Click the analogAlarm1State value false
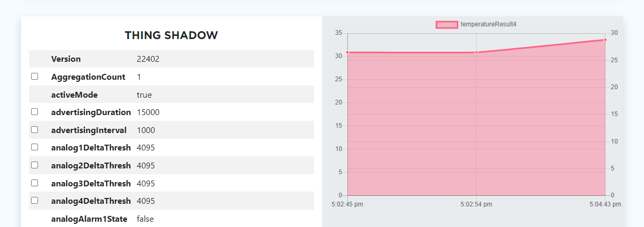This screenshot has width=644, height=227. pyautogui.click(x=145, y=219)
